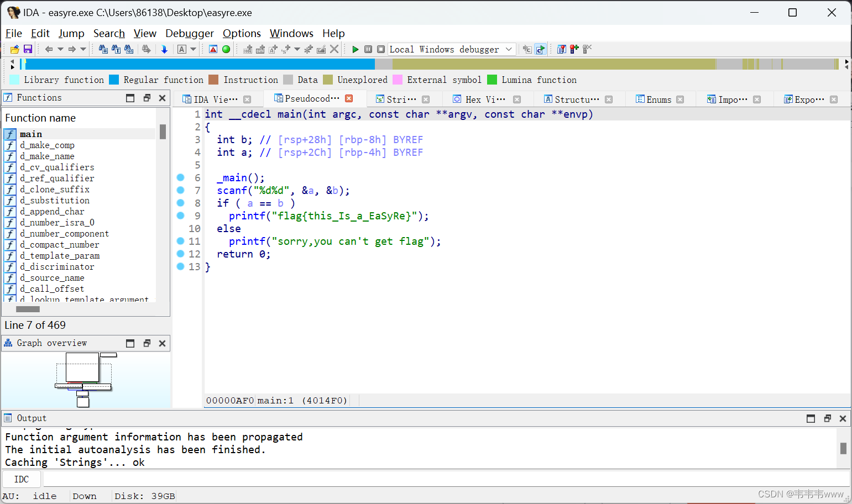Open the dropdown beside the boxed A icon
Viewport: 852px width, 504px height.
194,49
